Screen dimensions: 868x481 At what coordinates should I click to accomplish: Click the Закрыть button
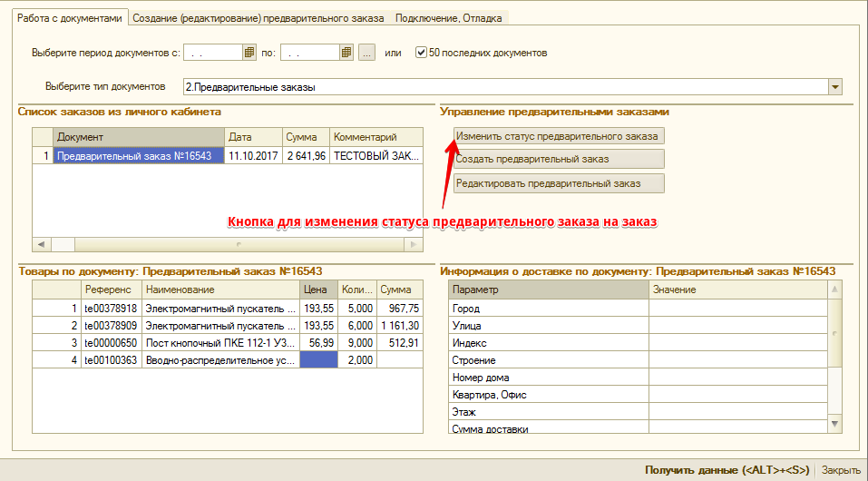click(841, 470)
